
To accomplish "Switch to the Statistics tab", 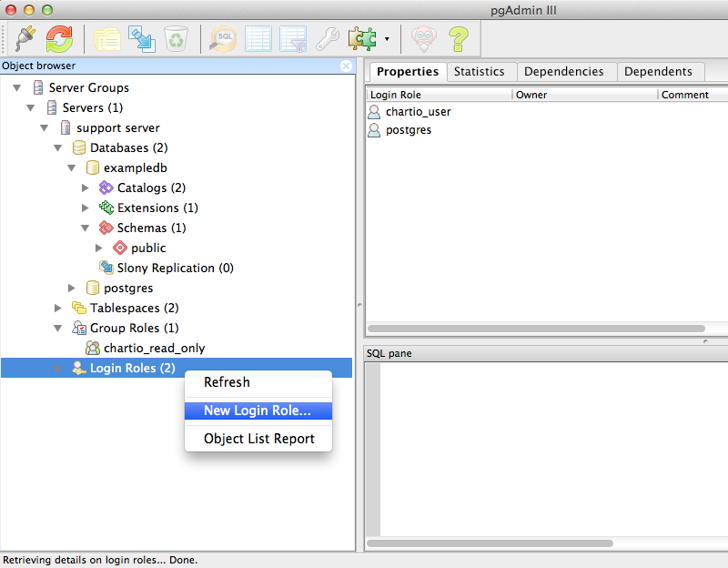I will 481,71.
